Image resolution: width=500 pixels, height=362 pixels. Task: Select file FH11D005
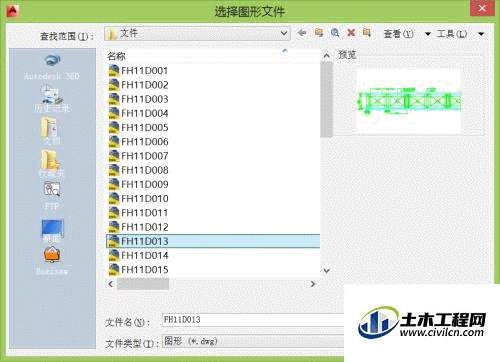tap(144, 127)
